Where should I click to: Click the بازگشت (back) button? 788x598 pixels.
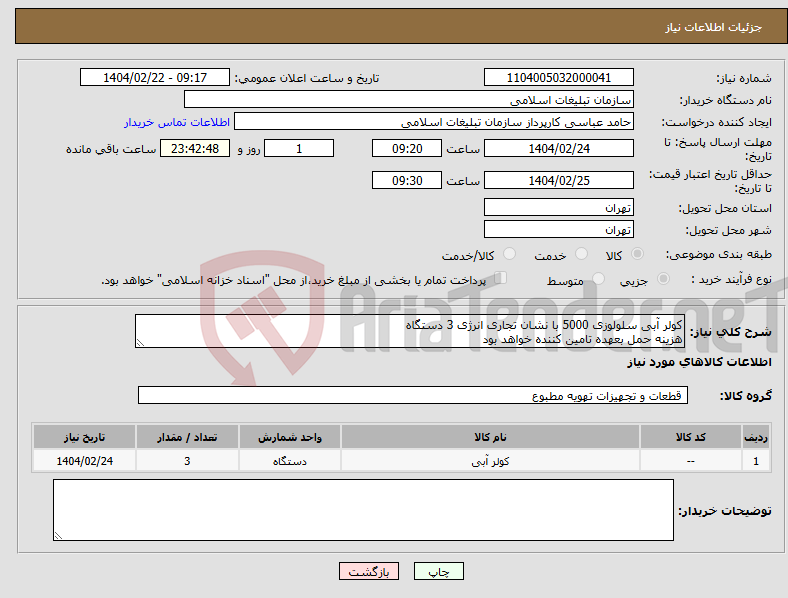click(369, 571)
